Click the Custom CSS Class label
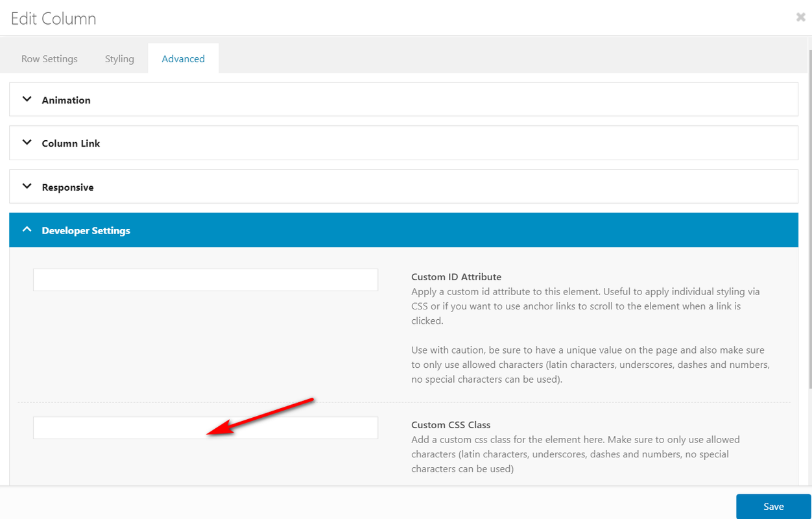Image resolution: width=812 pixels, height=519 pixels. click(451, 425)
